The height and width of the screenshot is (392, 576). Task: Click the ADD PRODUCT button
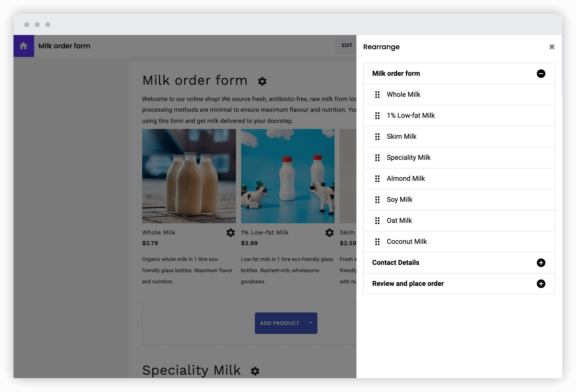(x=279, y=323)
